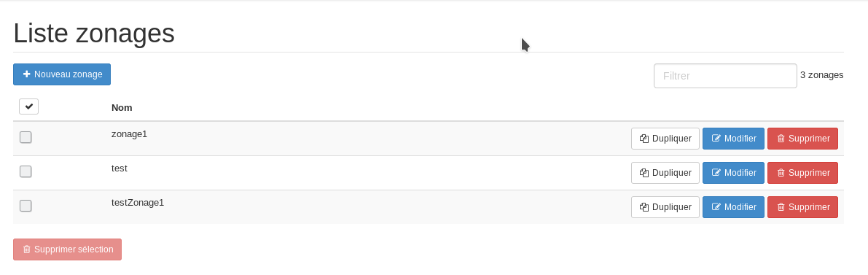Click the copy icon in zonage1 row
The width and height of the screenshot is (868, 275).
(x=644, y=139)
